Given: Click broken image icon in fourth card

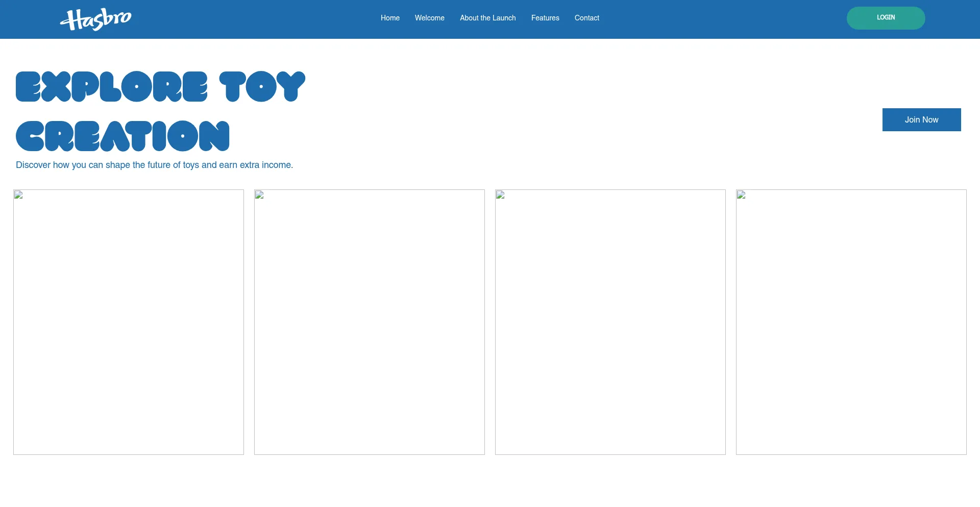Looking at the screenshot, I should (742, 195).
